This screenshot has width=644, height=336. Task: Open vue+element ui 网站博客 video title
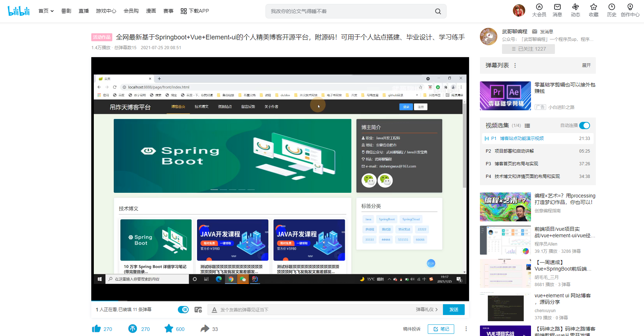tap(563, 299)
